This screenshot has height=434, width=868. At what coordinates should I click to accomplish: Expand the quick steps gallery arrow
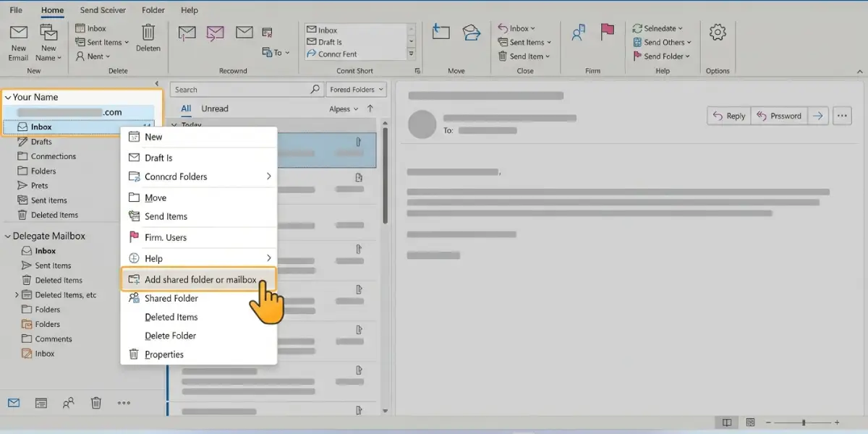coord(411,54)
